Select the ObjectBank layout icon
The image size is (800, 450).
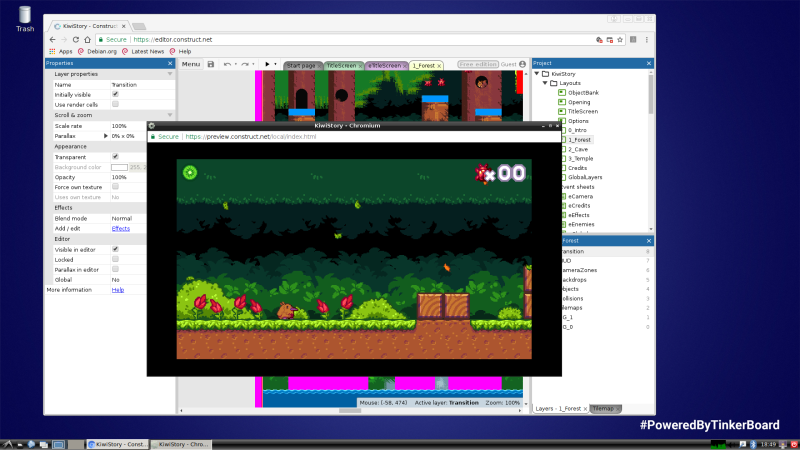coord(562,92)
